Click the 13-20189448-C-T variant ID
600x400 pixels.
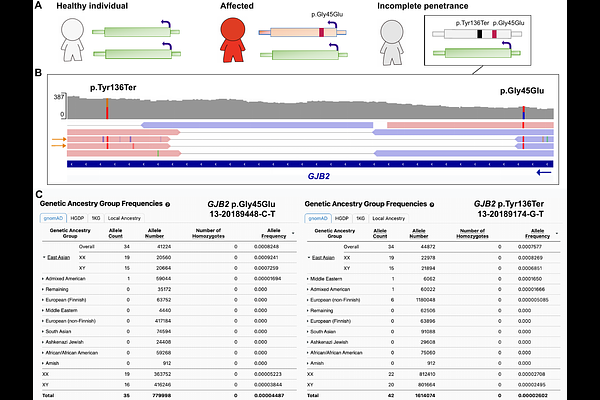click(242, 214)
